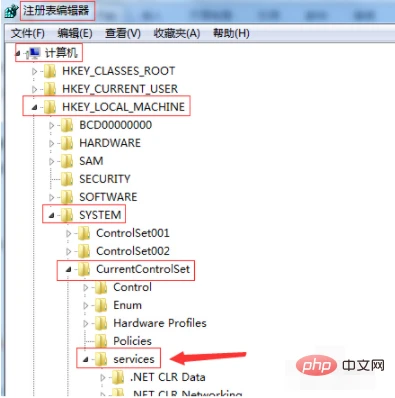The image size is (395, 398).
Task: Click the Control folder icon
Action: (101, 287)
